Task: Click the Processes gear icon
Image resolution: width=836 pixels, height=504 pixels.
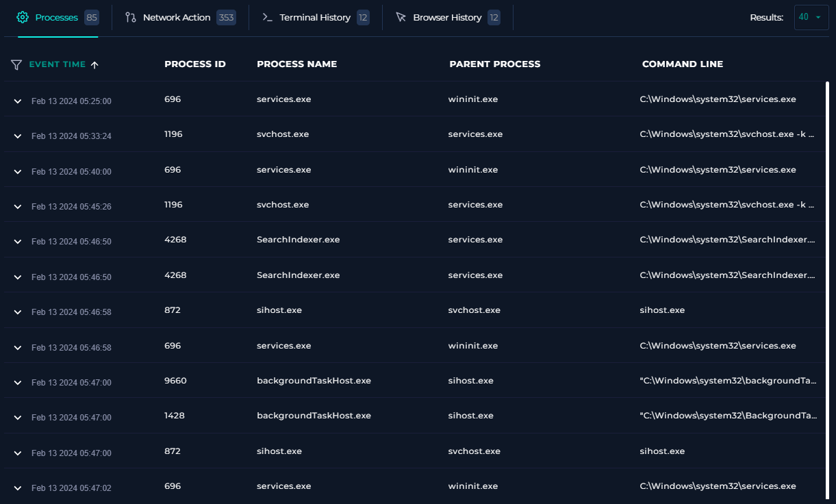Action: pyautogui.click(x=23, y=17)
